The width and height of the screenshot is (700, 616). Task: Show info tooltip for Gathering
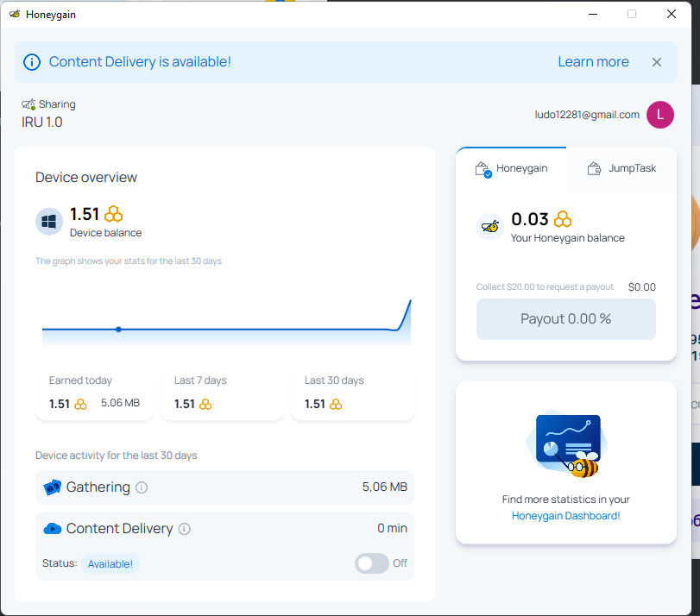[142, 487]
